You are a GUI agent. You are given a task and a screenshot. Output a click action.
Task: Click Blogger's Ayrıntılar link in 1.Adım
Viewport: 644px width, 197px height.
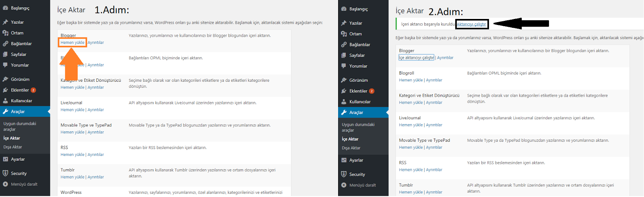tap(96, 42)
